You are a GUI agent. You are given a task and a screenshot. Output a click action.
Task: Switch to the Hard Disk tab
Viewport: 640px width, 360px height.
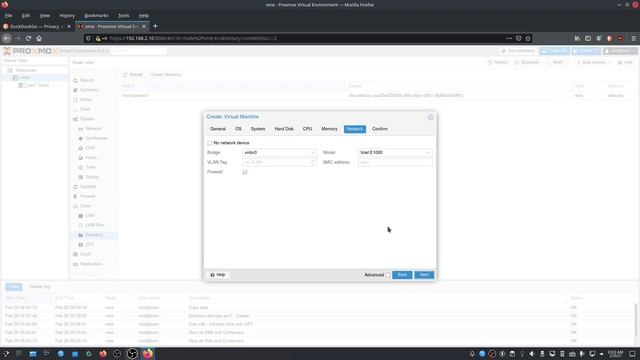coord(284,129)
